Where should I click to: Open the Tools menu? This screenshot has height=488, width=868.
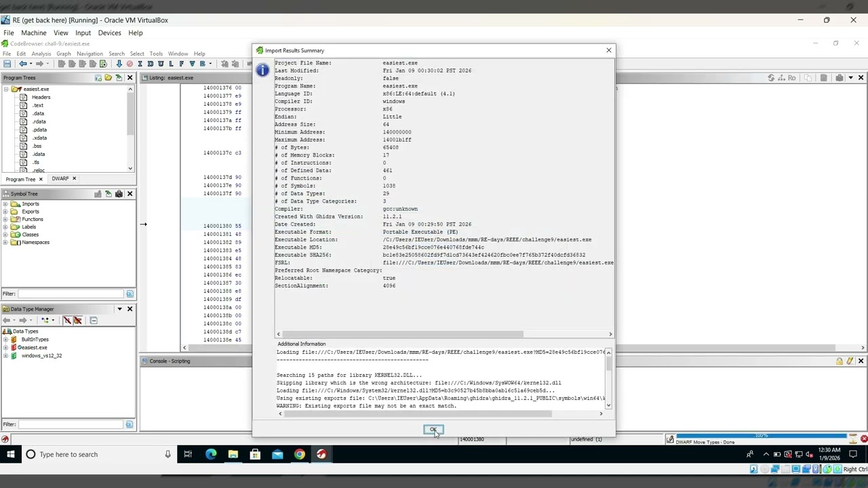click(x=156, y=54)
